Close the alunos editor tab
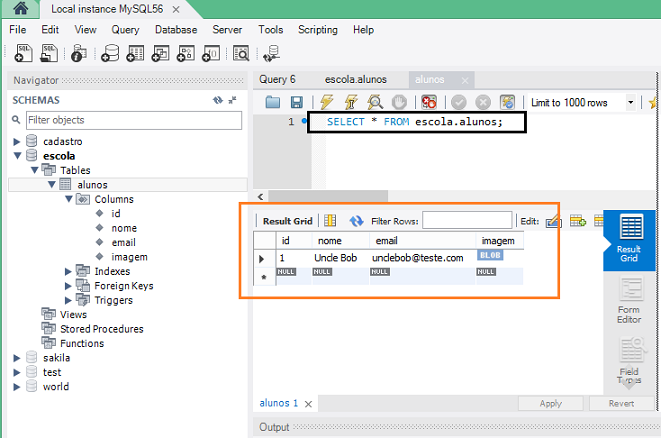The width and height of the screenshot is (661, 438). pos(465,80)
